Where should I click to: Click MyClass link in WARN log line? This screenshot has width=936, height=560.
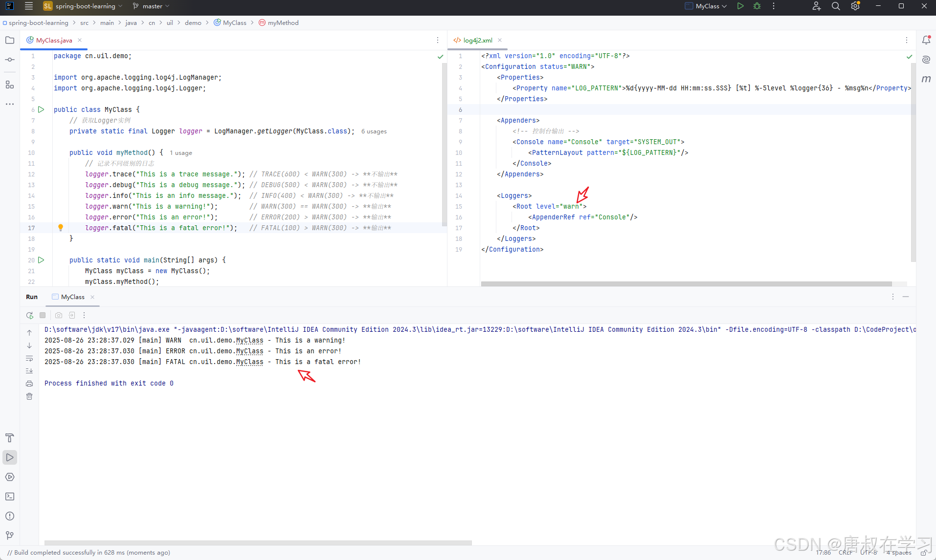click(x=249, y=341)
